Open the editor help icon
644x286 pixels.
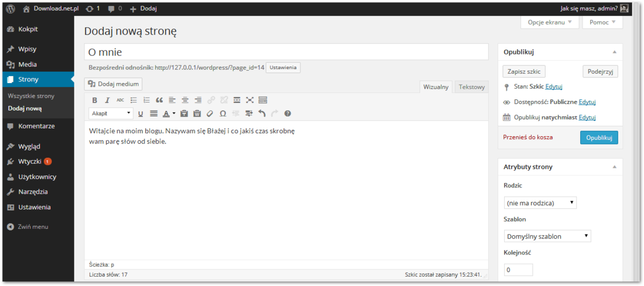[287, 113]
